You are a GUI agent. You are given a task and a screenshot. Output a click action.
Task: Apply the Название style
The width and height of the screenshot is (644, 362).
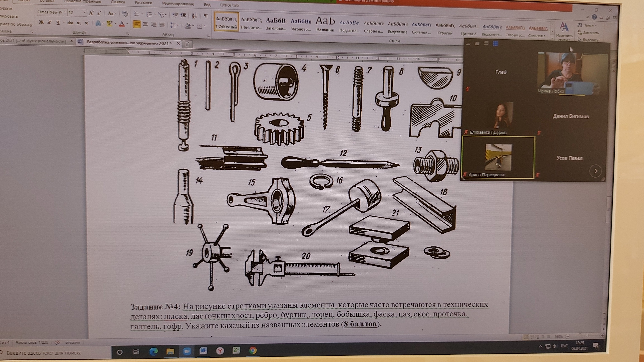(x=325, y=24)
